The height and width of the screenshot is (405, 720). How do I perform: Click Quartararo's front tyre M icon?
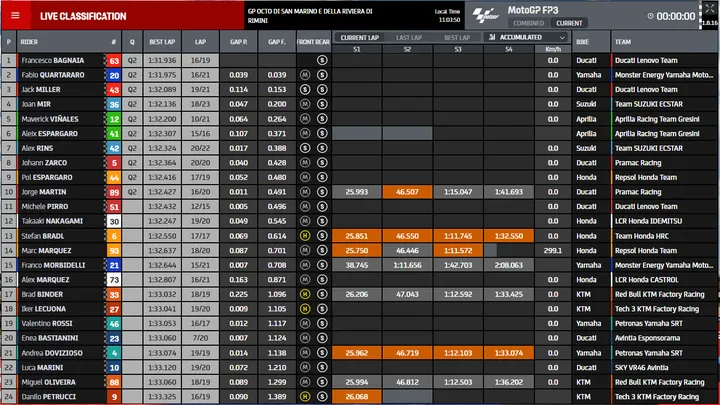point(305,75)
